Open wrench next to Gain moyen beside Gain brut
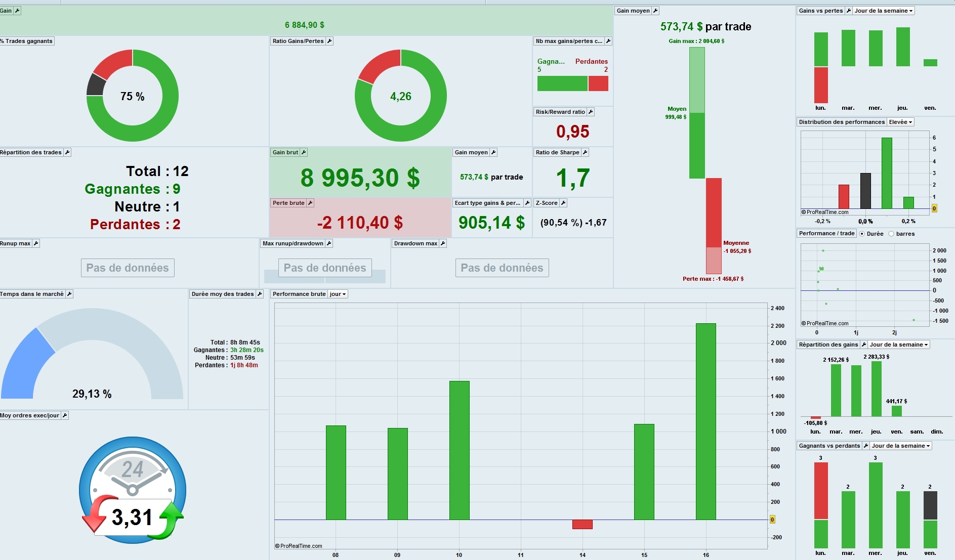The image size is (955, 560). click(x=493, y=152)
